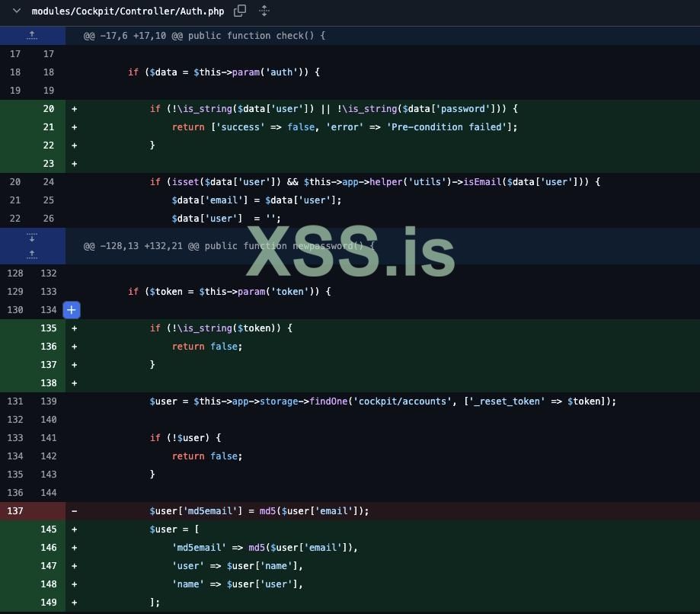
Task: Expand up arrow before newpassword() hunk
Action: (32, 255)
